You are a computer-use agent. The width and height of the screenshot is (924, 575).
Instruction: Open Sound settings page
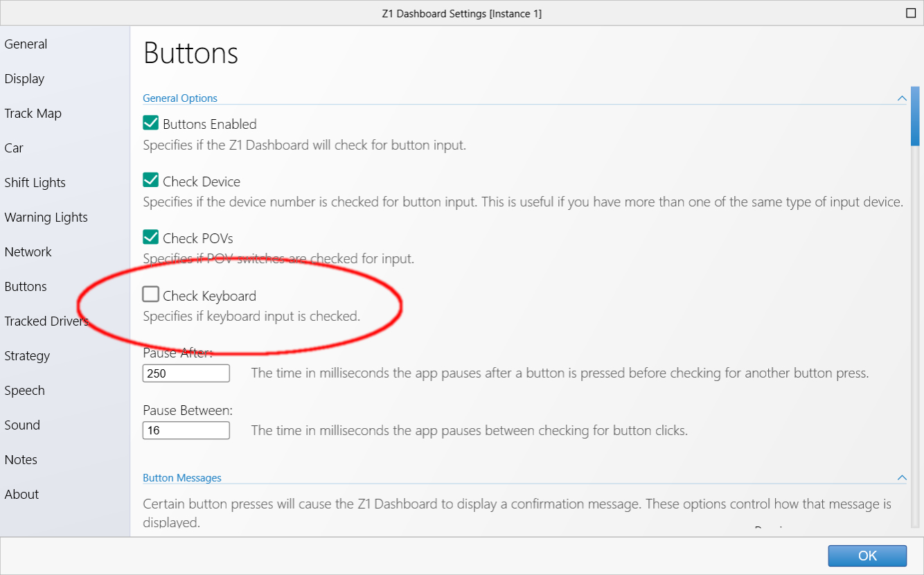pyautogui.click(x=22, y=425)
